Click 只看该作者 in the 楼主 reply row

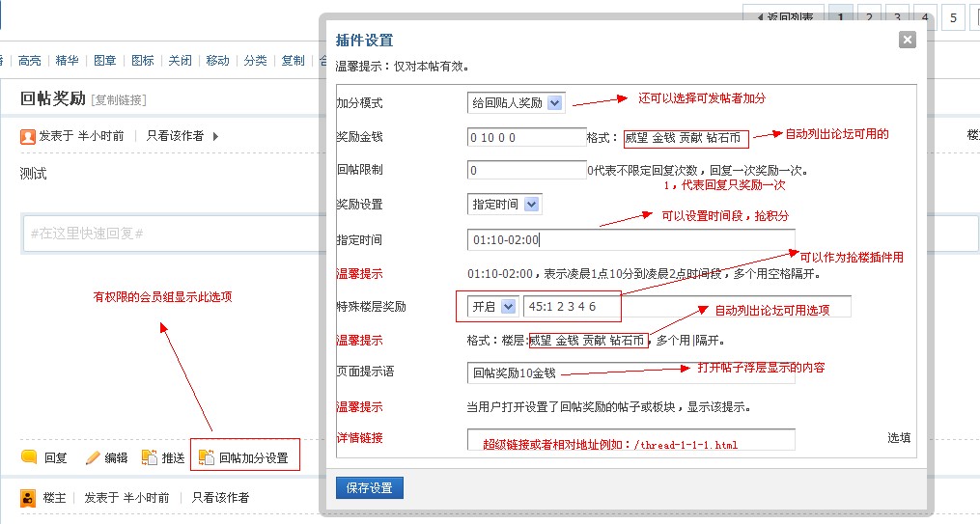pyautogui.click(x=220, y=498)
